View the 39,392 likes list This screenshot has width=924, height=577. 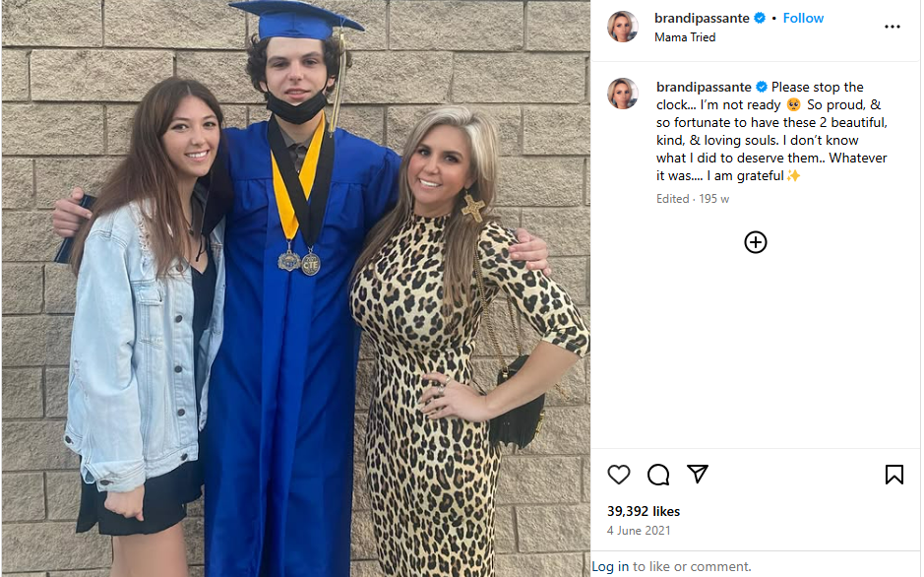point(644,511)
